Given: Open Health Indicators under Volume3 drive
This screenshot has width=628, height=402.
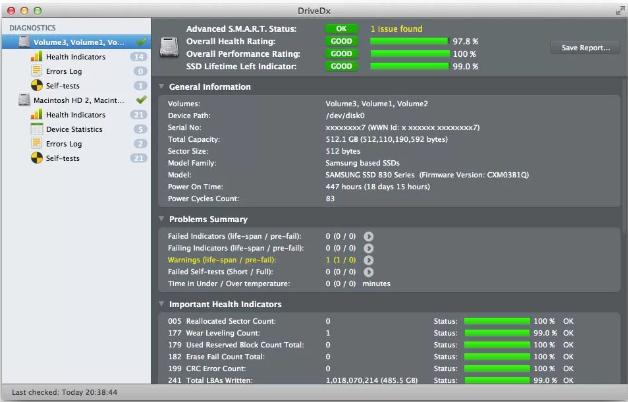Looking at the screenshot, I should [x=76, y=57].
